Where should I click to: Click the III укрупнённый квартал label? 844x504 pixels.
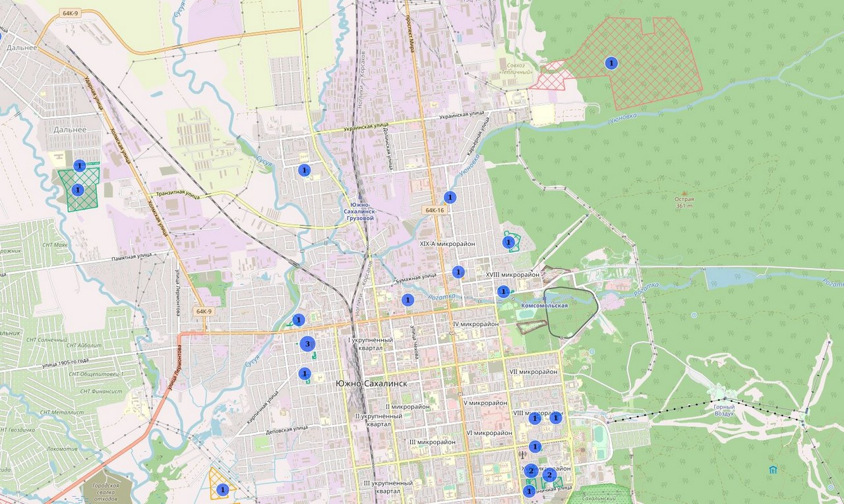(x=387, y=487)
